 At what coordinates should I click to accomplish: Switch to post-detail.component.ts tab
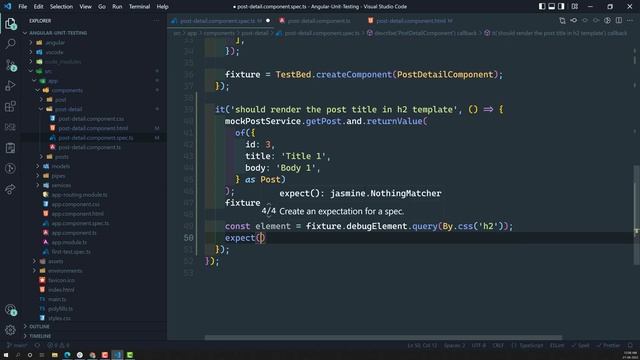(x=315, y=20)
